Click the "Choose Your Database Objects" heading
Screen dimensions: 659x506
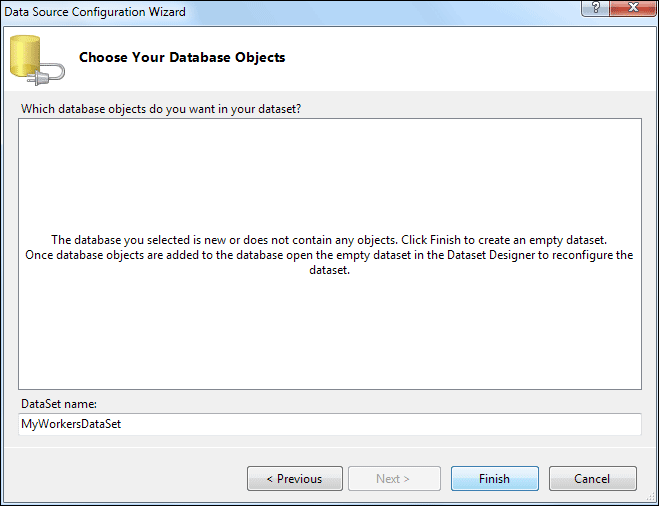click(x=182, y=58)
